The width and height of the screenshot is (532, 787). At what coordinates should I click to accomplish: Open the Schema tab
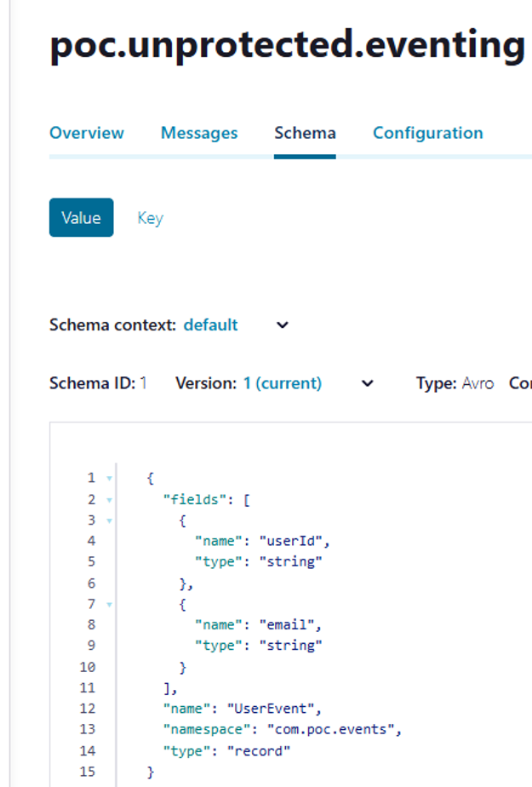pyautogui.click(x=305, y=133)
